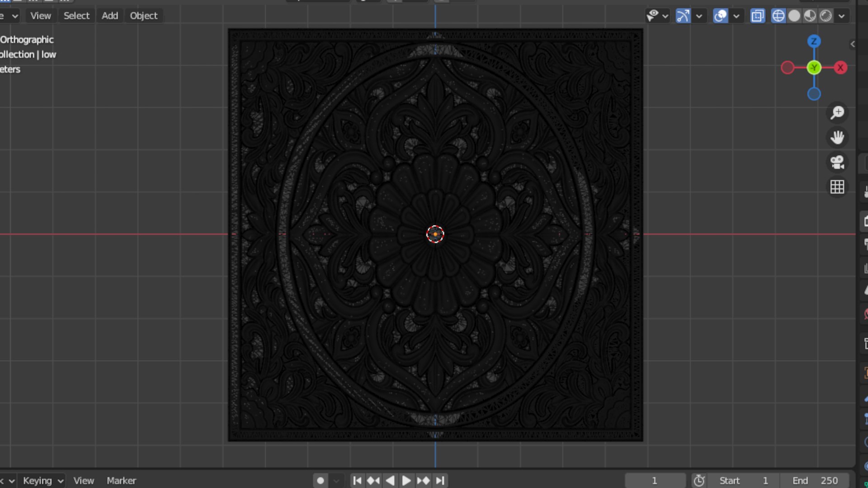
Task: Toggle viewport overlays
Action: [721, 16]
